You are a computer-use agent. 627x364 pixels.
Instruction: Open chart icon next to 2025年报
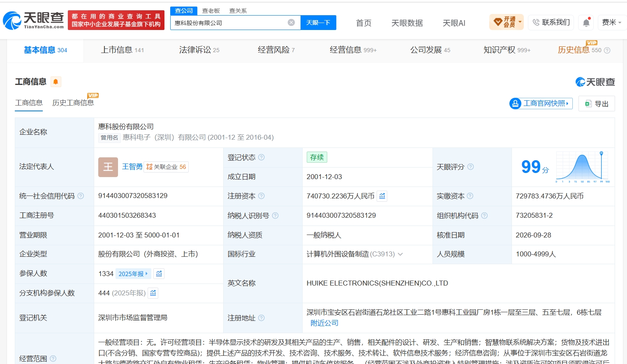(x=159, y=274)
